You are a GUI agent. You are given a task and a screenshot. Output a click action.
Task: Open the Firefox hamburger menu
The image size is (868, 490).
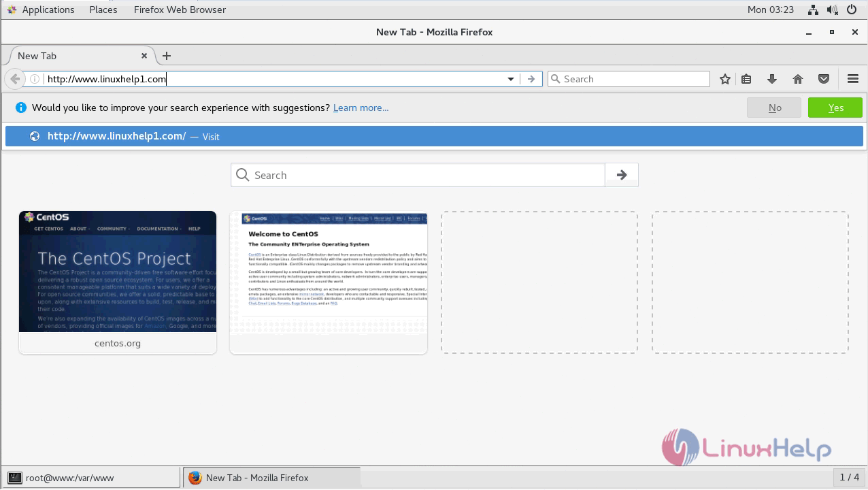[x=853, y=79]
